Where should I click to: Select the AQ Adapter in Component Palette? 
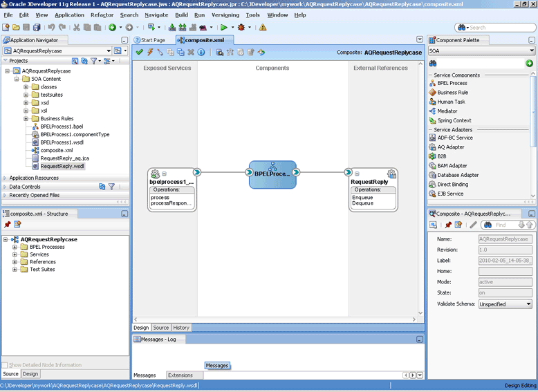[x=450, y=147]
